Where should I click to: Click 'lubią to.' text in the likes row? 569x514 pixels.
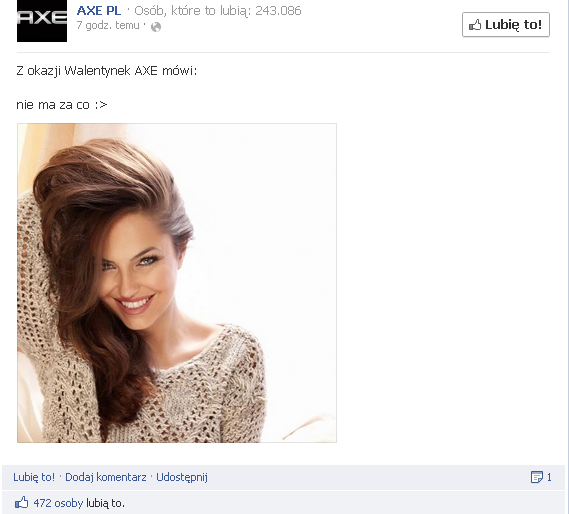(x=105, y=503)
